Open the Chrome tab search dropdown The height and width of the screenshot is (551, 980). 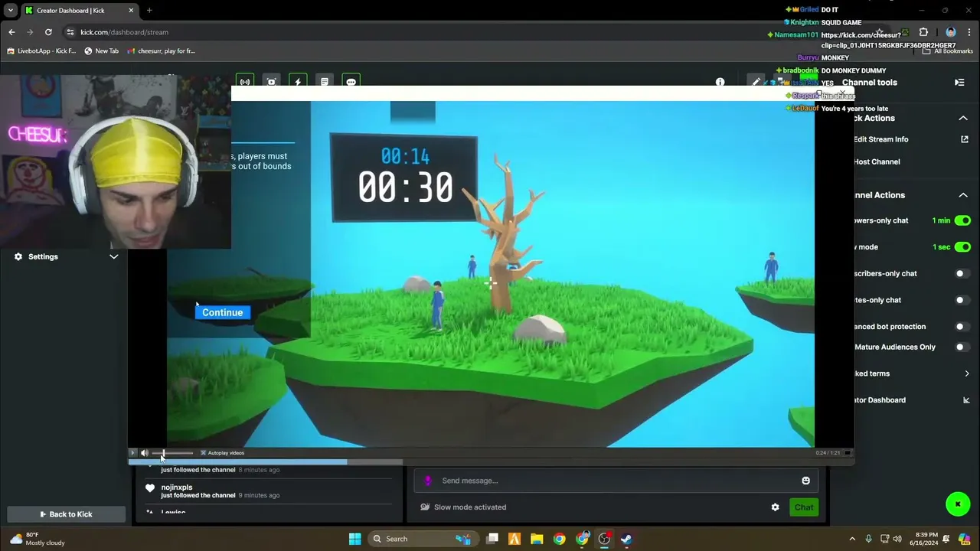(11, 11)
